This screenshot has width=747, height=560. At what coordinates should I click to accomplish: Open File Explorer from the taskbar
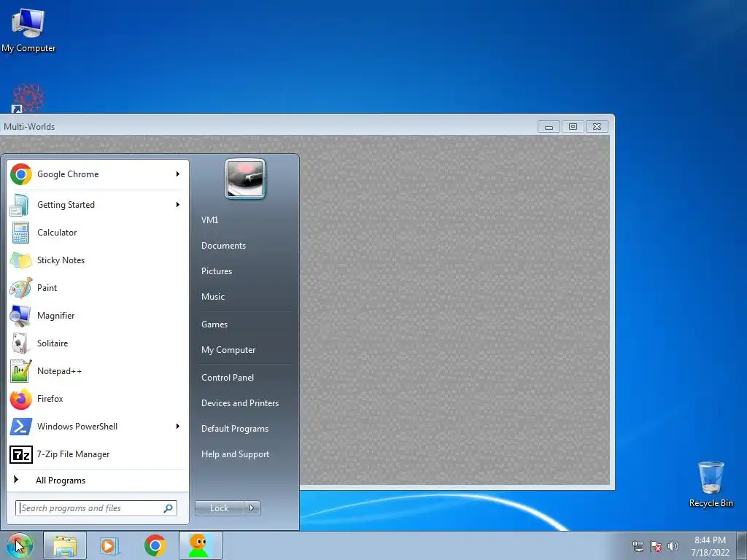[x=65, y=545]
